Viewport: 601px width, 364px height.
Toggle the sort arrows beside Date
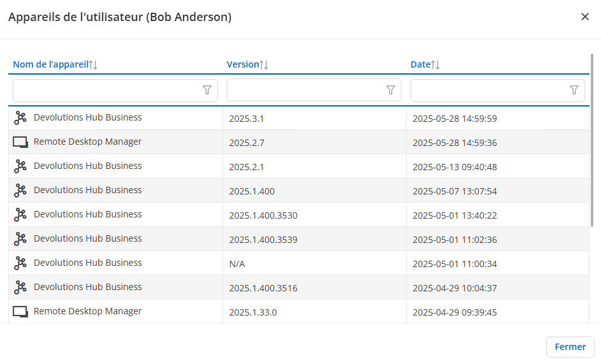[x=435, y=65]
